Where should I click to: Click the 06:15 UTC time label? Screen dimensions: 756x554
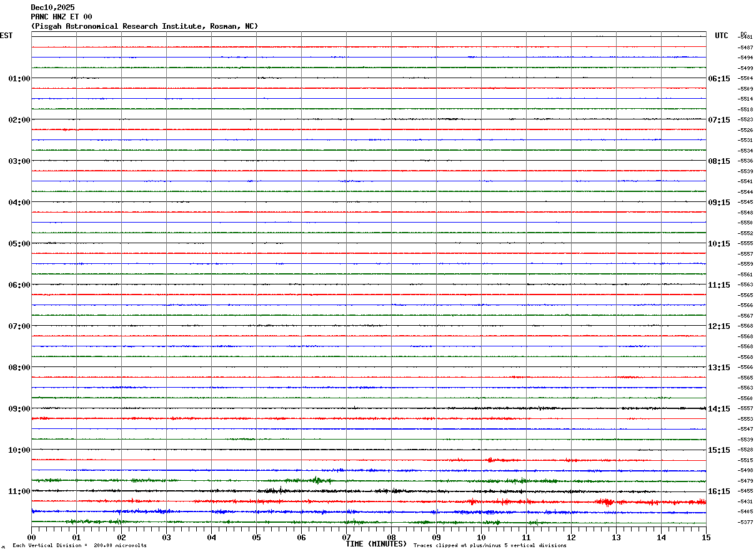coord(719,79)
